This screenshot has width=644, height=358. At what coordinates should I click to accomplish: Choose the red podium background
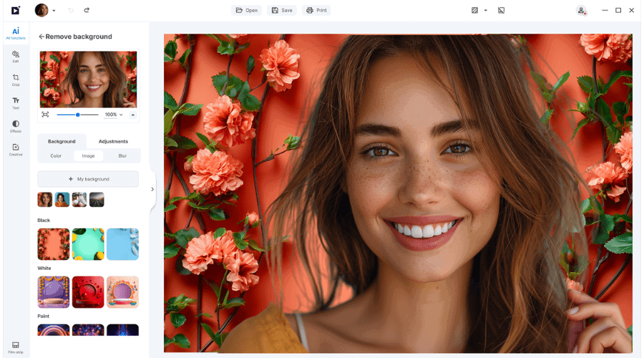(x=88, y=292)
